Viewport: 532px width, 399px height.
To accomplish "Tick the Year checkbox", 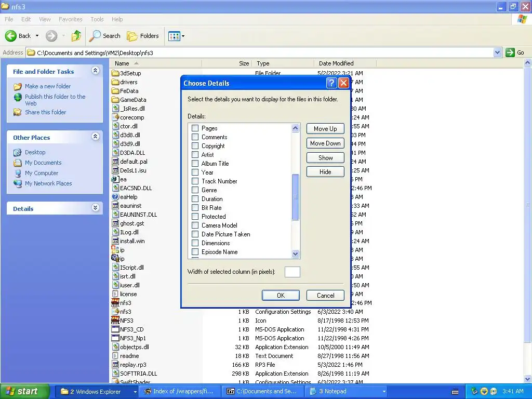I will point(195,172).
